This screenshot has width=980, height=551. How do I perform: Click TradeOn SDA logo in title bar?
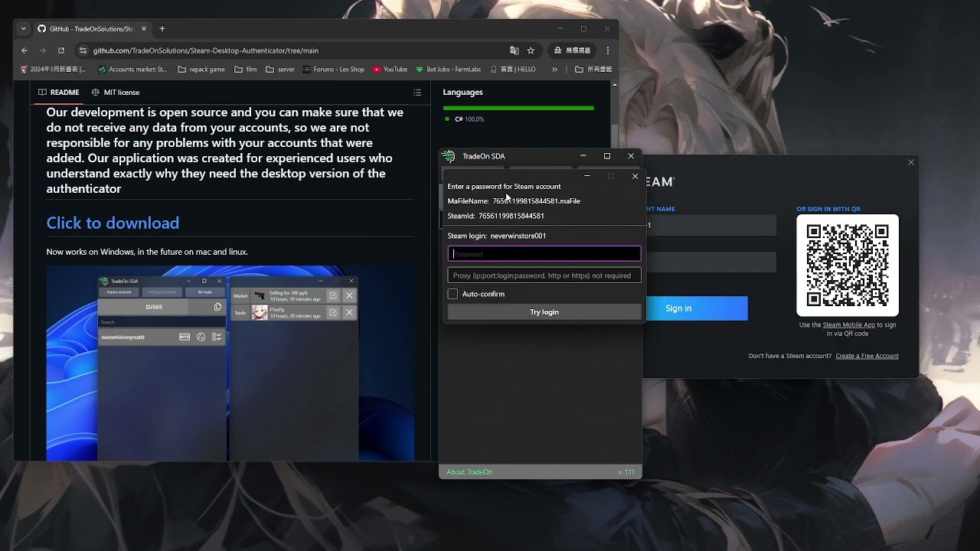pos(449,156)
